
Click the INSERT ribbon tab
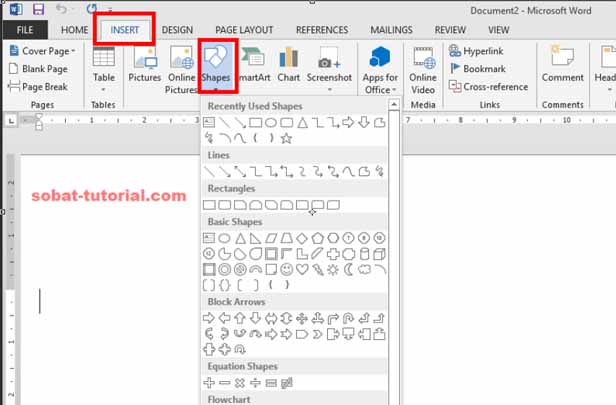pos(125,30)
